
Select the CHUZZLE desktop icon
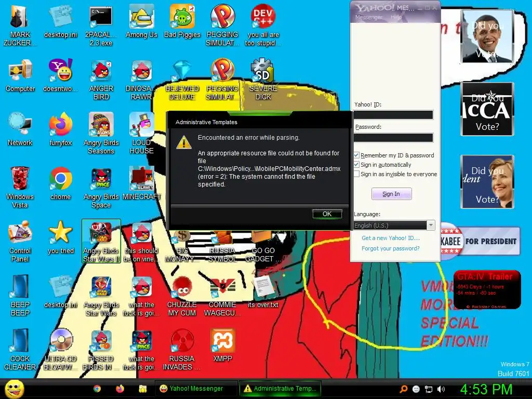pyautogui.click(x=182, y=295)
